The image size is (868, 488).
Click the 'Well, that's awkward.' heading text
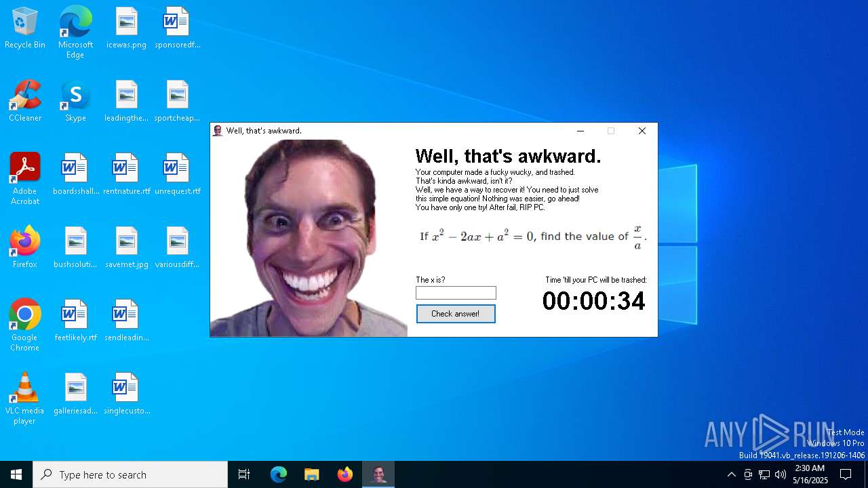coord(508,156)
